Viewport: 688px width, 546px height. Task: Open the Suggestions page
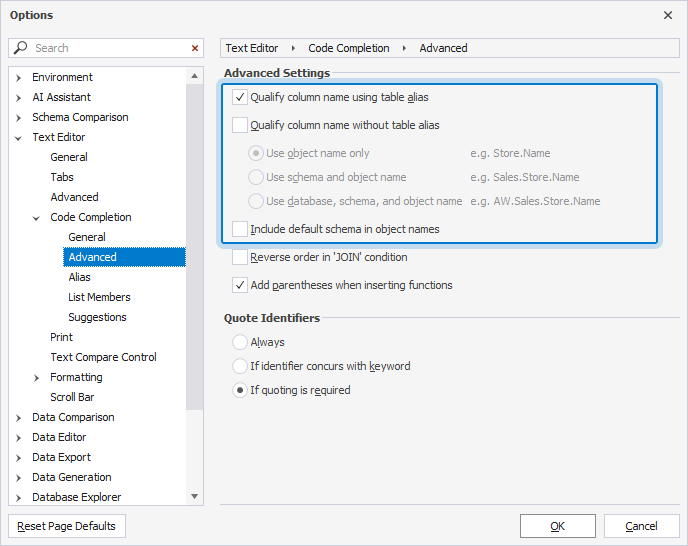[x=97, y=317]
